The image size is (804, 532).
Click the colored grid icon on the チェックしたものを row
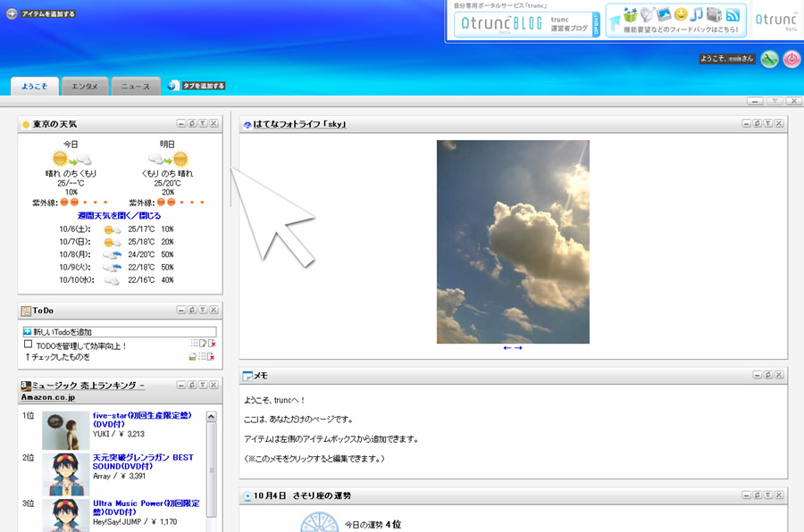pyautogui.click(x=202, y=357)
